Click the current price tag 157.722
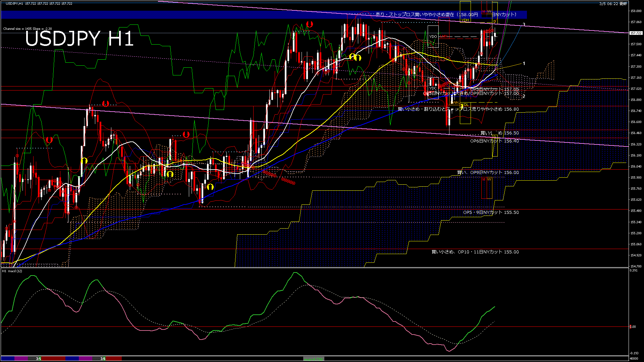Image resolution: width=644 pixels, height=362 pixels. tap(636, 33)
